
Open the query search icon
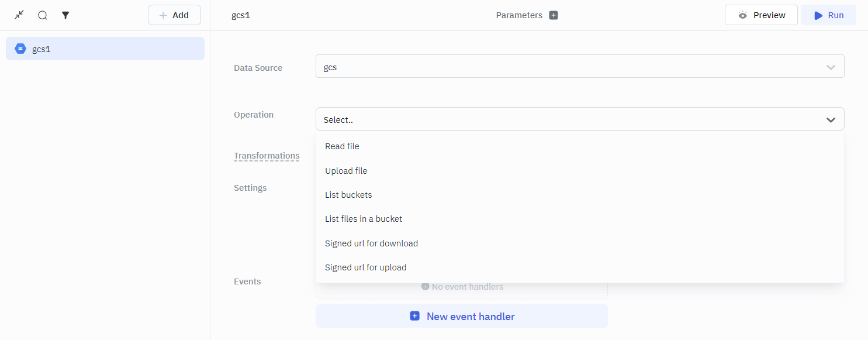coord(43,15)
